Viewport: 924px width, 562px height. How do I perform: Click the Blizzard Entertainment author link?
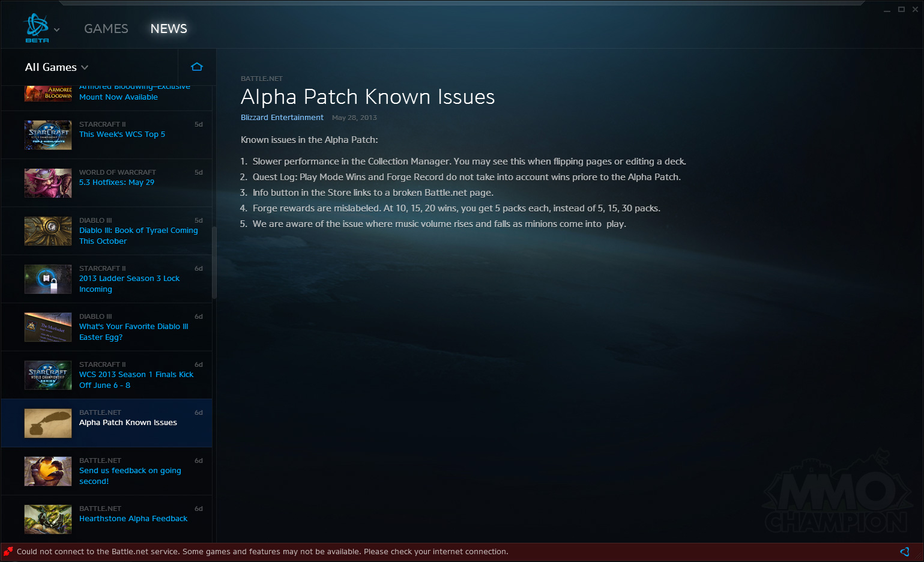point(282,118)
